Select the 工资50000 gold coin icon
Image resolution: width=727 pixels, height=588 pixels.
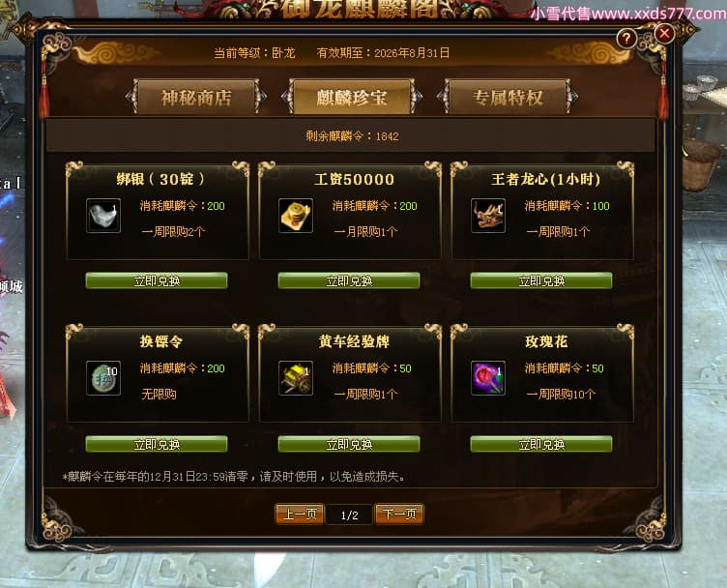[296, 216]
